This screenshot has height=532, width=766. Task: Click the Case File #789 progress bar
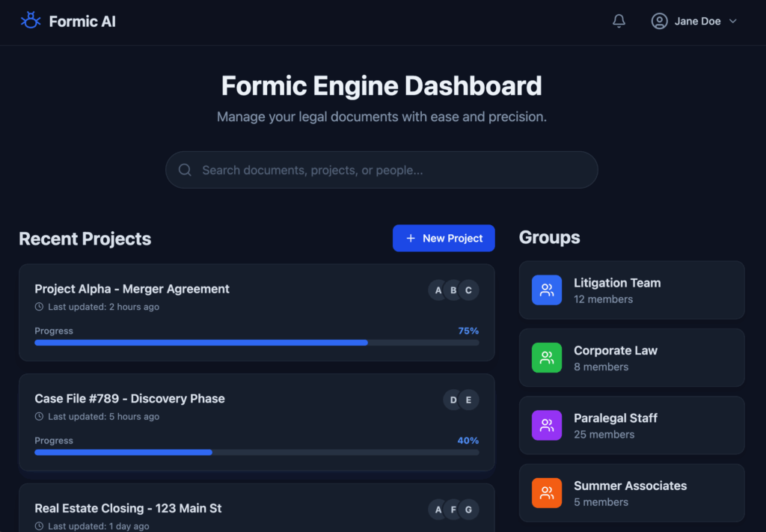(257, 452)
